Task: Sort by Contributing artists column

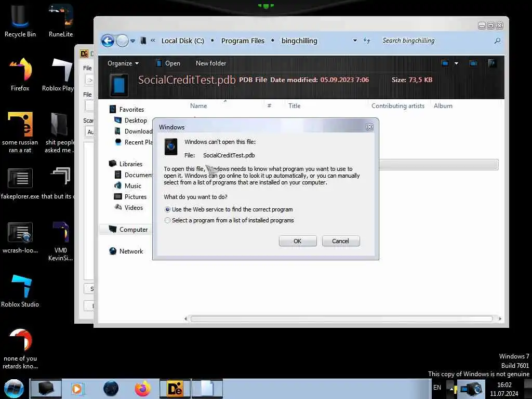Action: tap(397, 106)
